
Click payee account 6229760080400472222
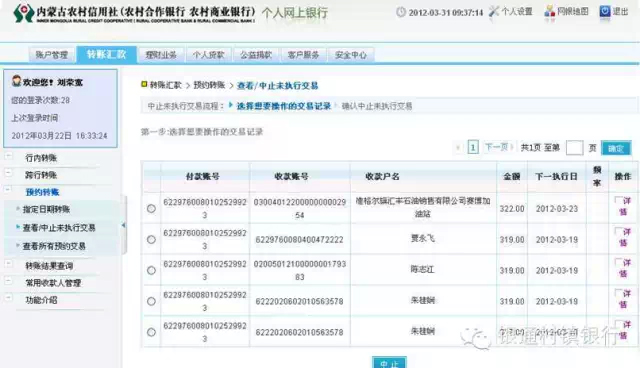tap(300, 240)
